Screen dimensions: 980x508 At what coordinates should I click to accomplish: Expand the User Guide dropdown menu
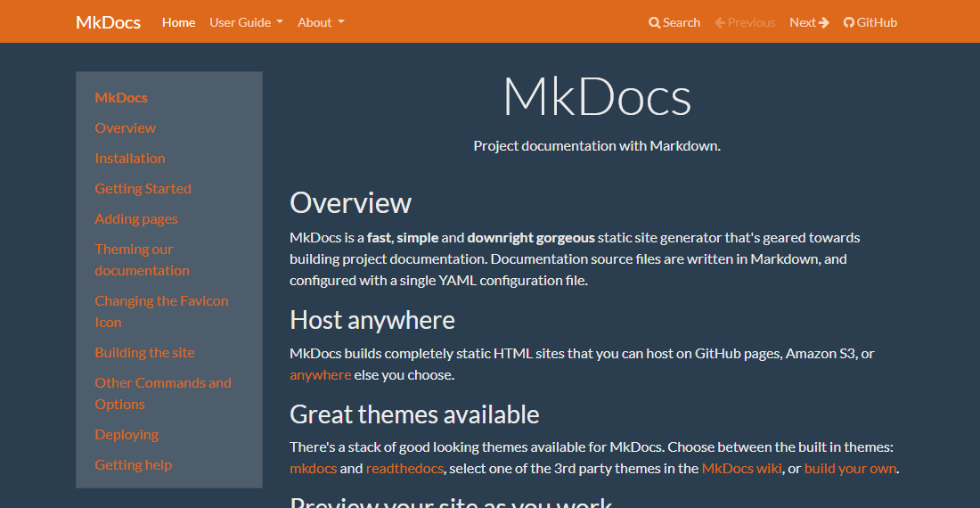pyautogui.click(x=246, y=22)
